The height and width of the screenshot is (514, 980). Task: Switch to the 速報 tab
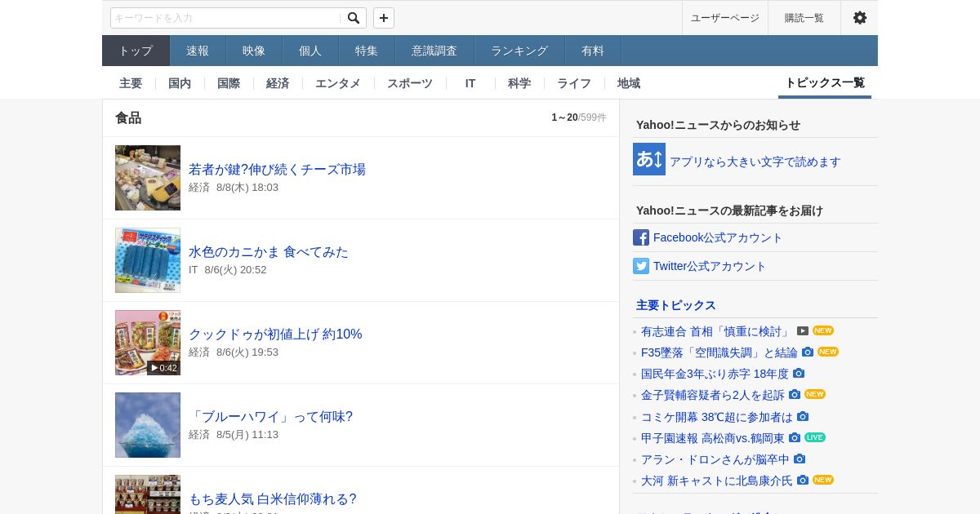pos(198,51)
